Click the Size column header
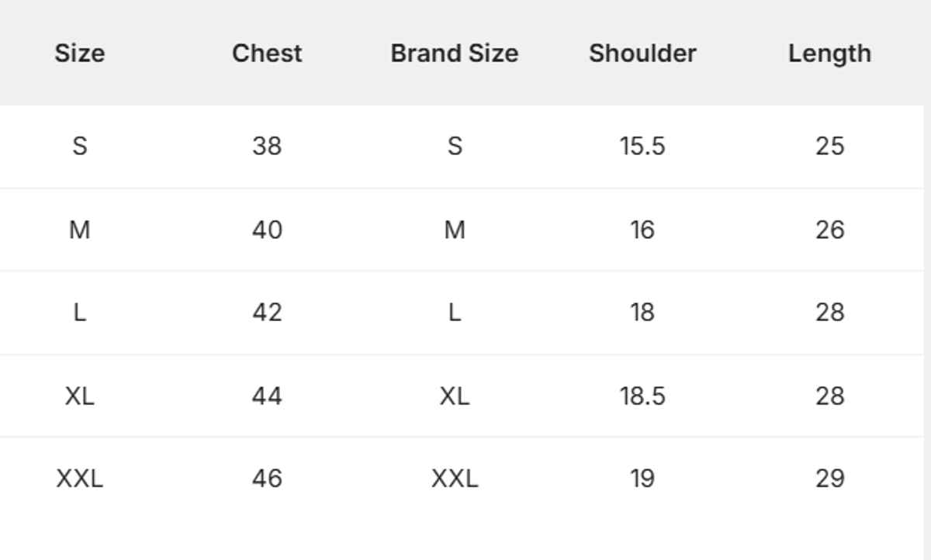This screenshot has height=560, width=931. point(79,54)
